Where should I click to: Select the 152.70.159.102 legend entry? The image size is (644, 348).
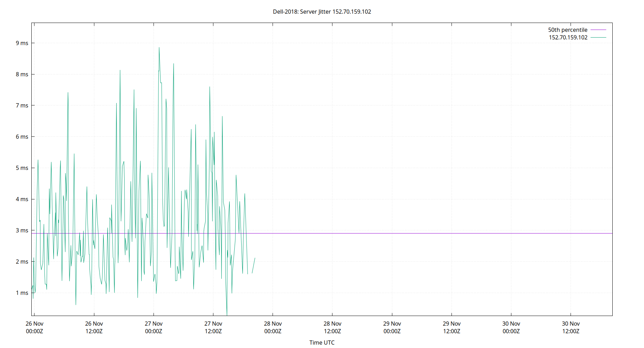click(567, 37)
